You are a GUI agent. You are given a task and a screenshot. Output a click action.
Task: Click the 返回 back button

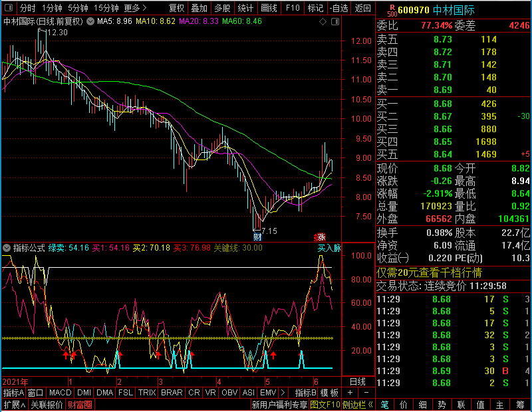coord(362,8)
